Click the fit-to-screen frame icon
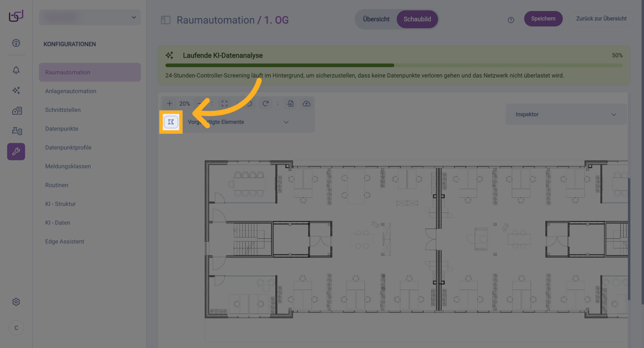The width and height of the screenshot is (644, 348). (224, 104)
